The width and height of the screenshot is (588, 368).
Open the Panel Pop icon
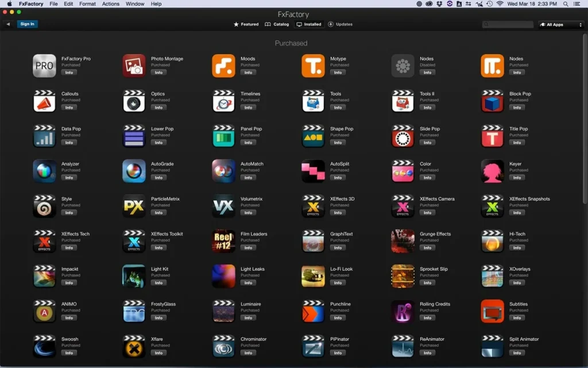223,136
